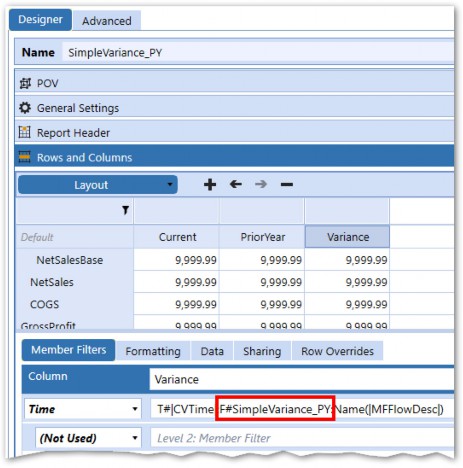This screenshot has width=463, height=468.
Task: Select the Current column header
Action: click(177, 237)
